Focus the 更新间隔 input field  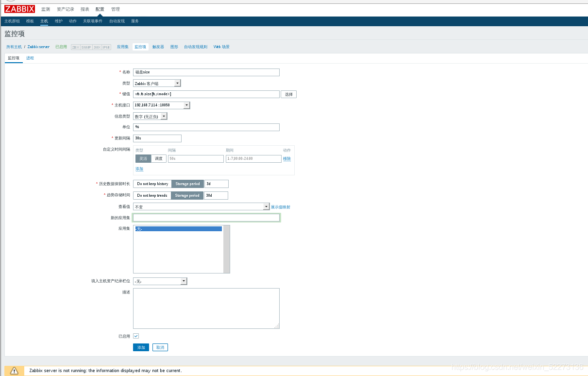coord(157,138)
